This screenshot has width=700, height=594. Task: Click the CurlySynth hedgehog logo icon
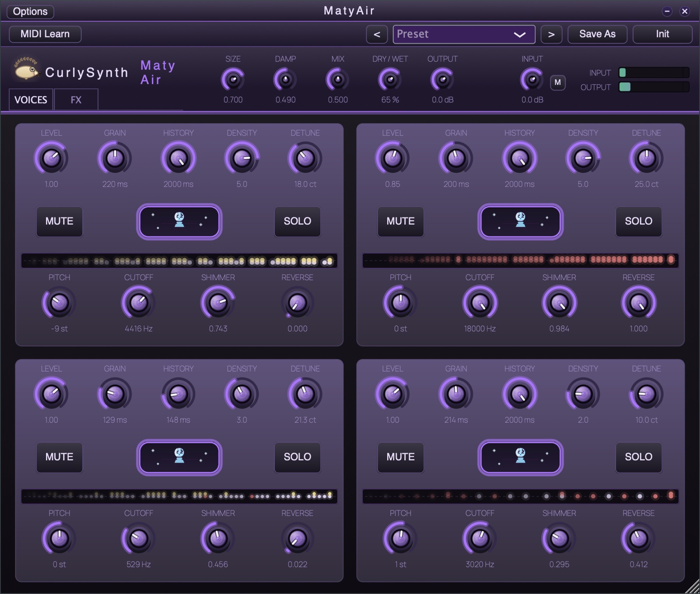[x=27, y=69]
